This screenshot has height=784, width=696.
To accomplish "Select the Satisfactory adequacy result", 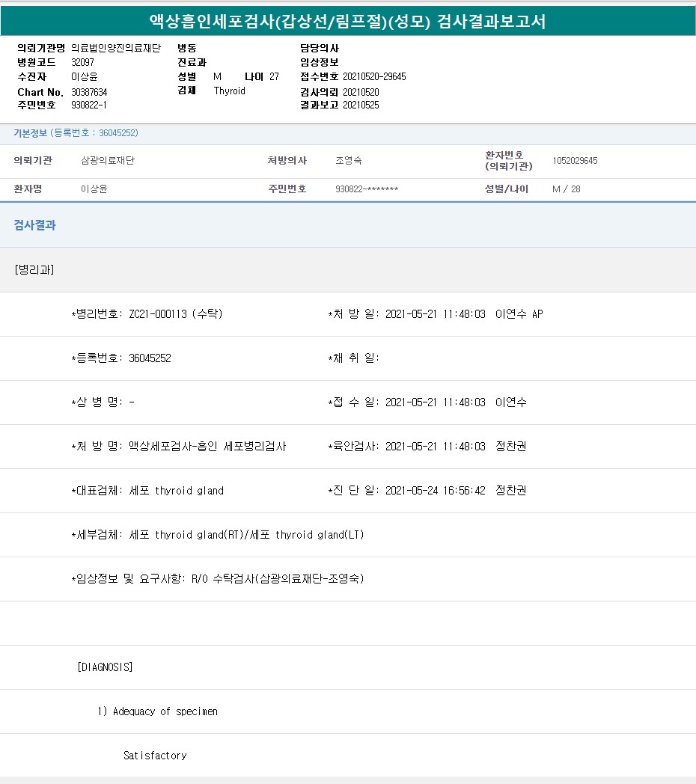I will pyautogui.click(x=155, y=756).
